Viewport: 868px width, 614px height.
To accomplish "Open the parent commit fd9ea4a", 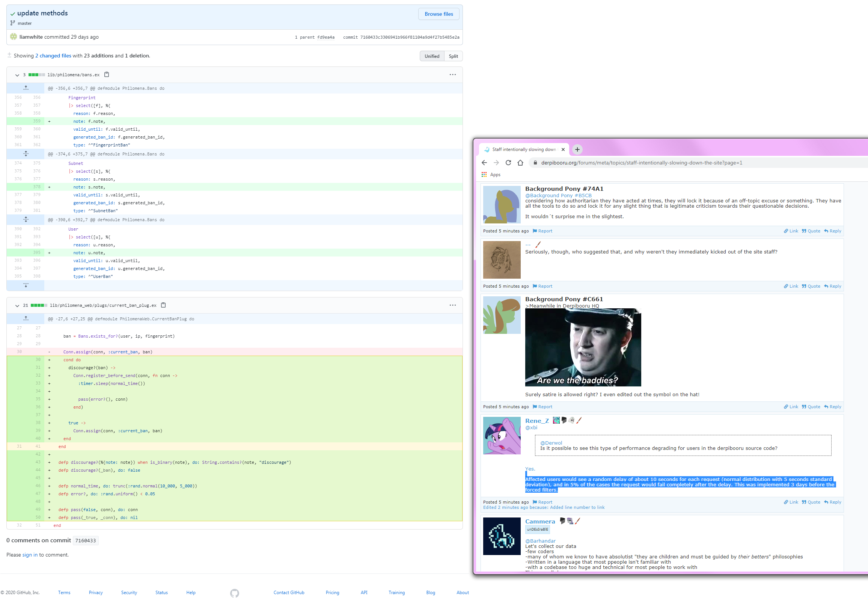I will tap(325, 38).
